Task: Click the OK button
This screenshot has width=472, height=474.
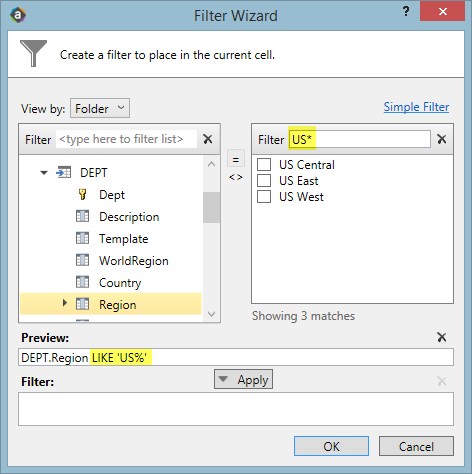Action: 331,446
